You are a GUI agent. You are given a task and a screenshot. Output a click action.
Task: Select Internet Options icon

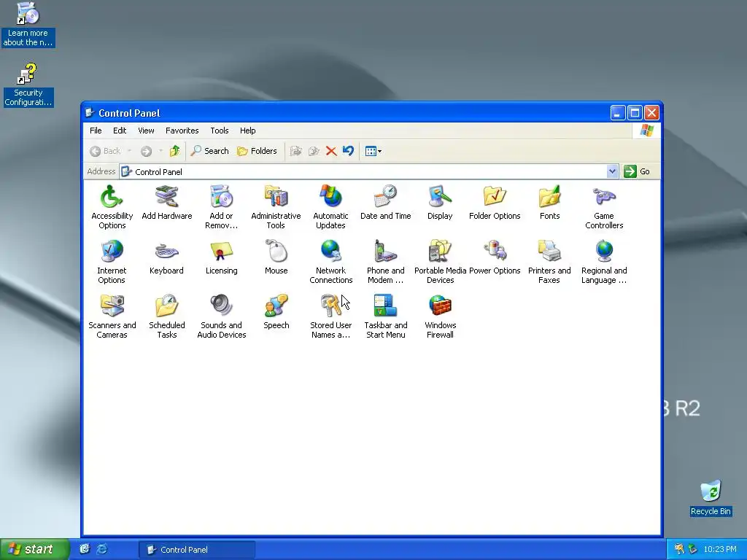coord(112,262)
